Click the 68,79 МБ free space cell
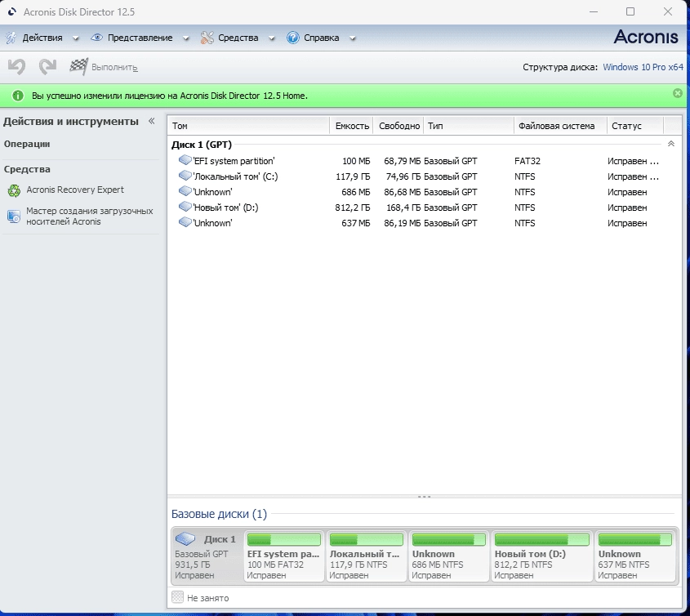 (x=403, y=161)
